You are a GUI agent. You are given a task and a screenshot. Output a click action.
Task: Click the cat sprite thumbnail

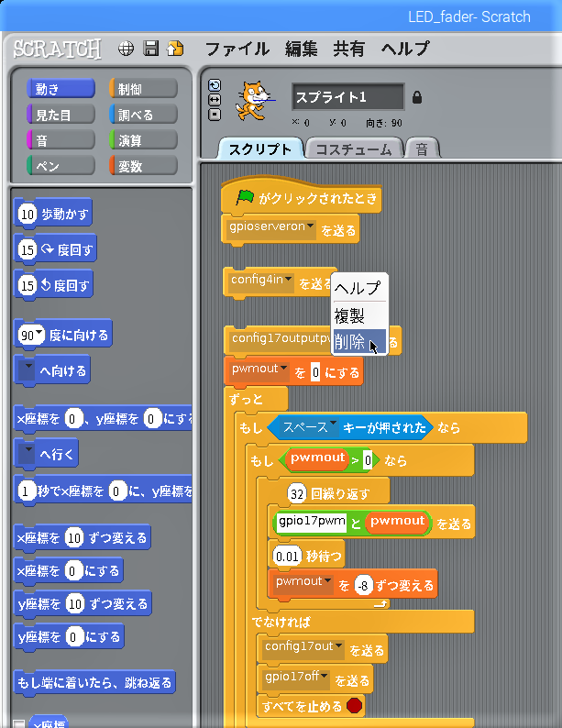[253, 100]
